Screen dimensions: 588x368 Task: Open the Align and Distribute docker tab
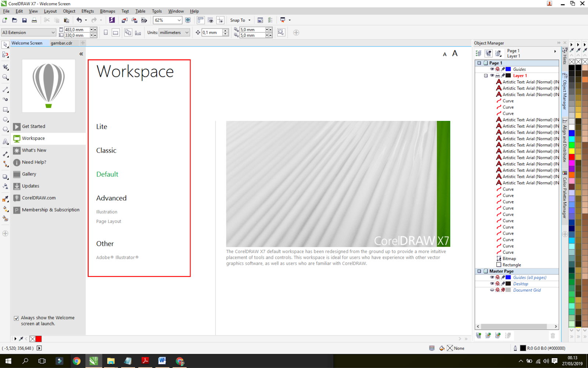565,141
